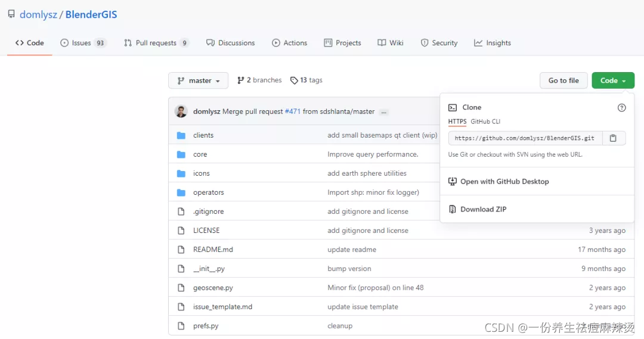
Task: Open the Actions tab
Action: [290, 43]
